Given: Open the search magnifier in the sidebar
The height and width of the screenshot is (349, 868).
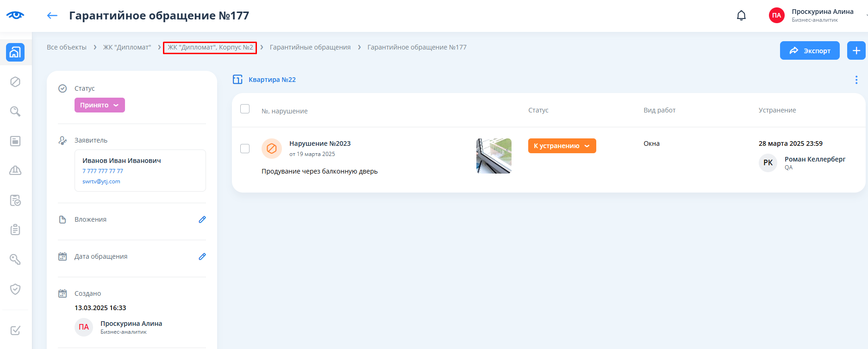Looking at the screenshot, I should coord(15,112).
